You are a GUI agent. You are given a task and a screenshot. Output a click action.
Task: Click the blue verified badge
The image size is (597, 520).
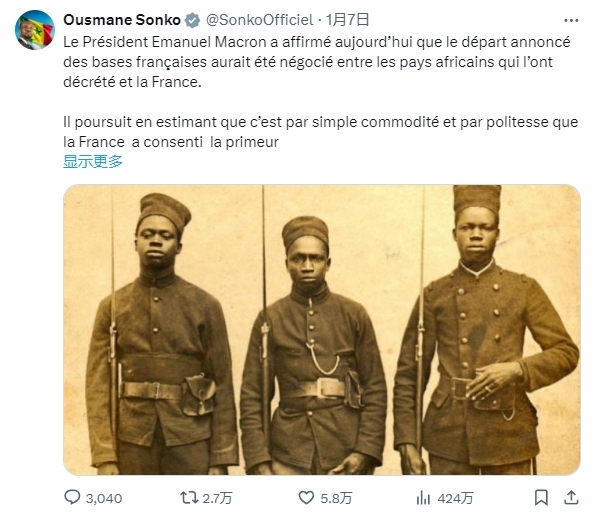point(192,20)
